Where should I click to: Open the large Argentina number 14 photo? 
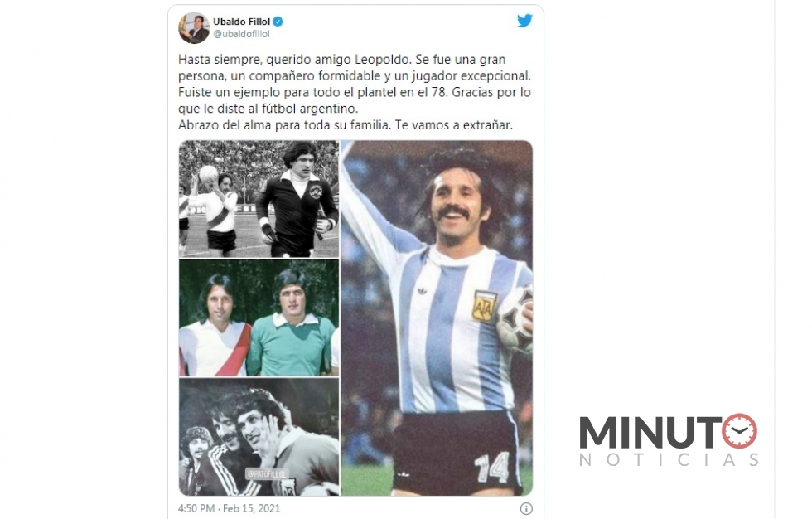[437, 318]
